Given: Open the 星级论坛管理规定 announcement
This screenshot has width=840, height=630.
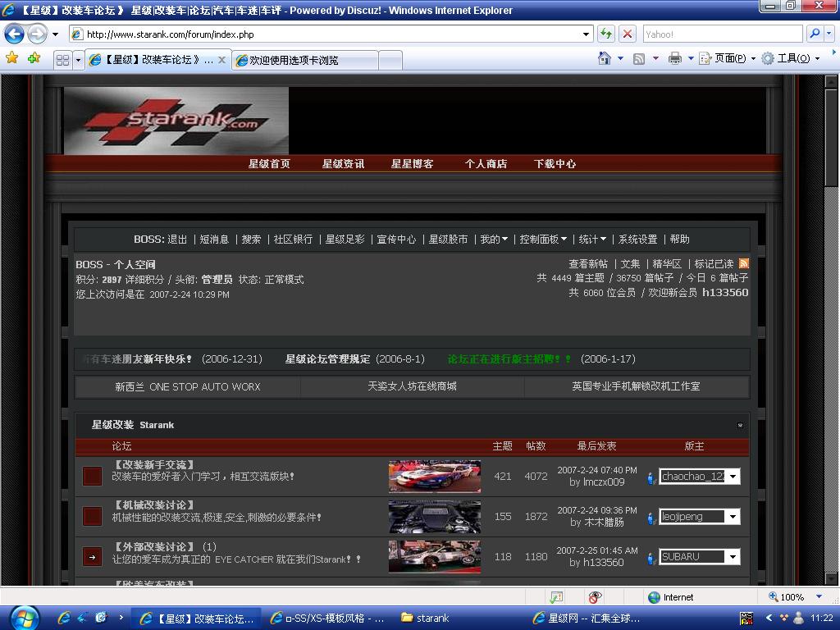Looking at the screenshot, I should point(328,359).
